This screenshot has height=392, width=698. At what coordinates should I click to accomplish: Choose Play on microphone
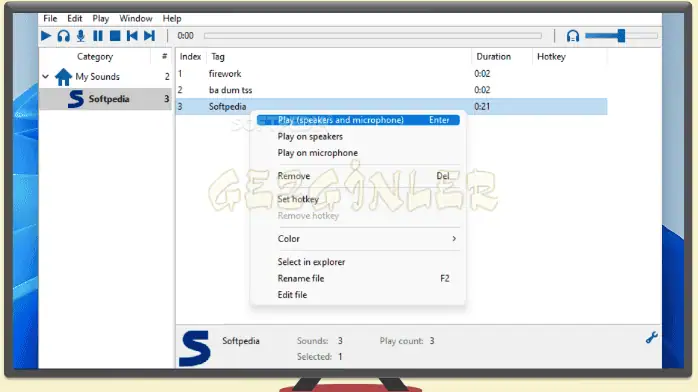pos(318,153)
